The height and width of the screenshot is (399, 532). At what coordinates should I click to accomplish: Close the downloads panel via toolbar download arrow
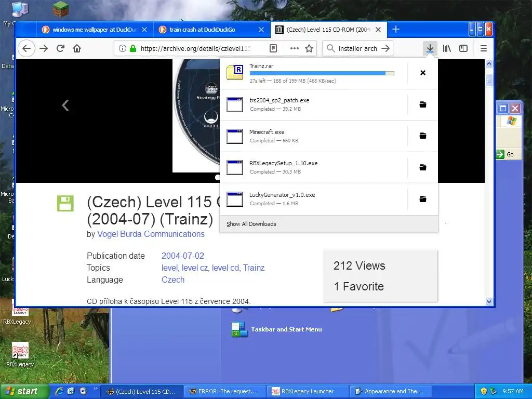[x=430, y=48]
